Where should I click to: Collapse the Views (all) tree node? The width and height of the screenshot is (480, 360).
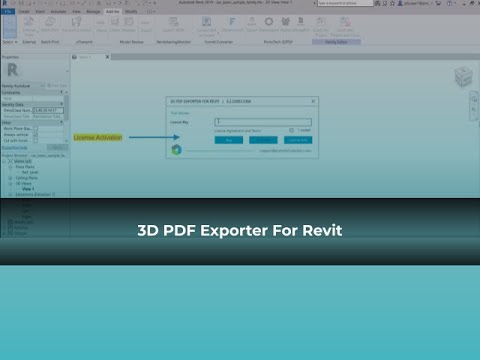5,161
